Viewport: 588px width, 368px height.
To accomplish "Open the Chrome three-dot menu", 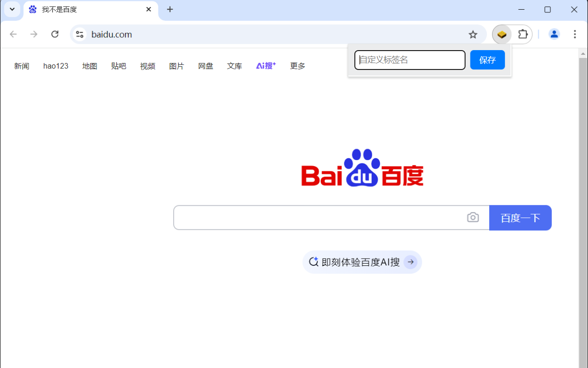I will pyautogui.click(x=575, y=34).
